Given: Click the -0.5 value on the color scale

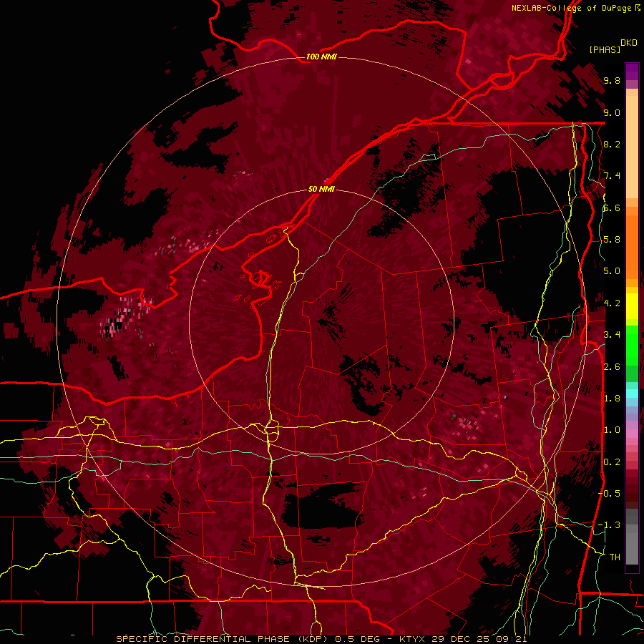Looking at the screenshot, I should click(609, 494).
